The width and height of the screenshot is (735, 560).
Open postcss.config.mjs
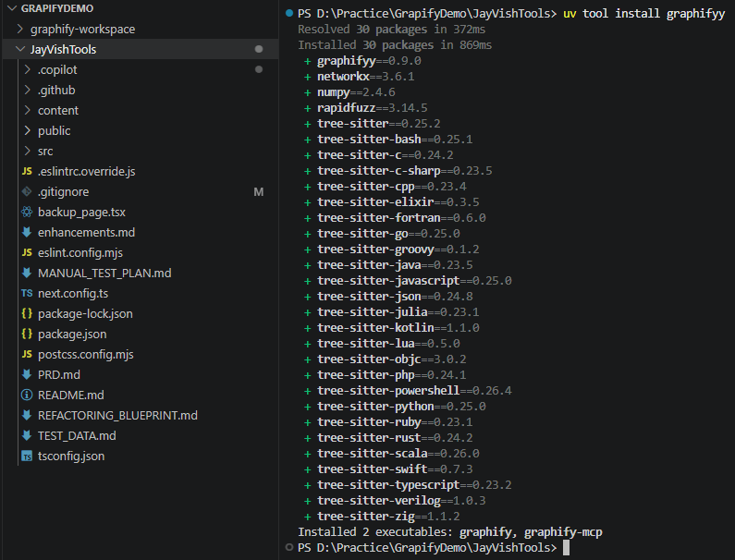[x=86, y=355]
